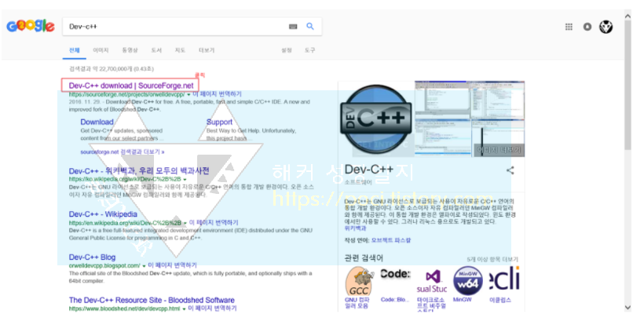644x325 pixels.
Task: Open the Support sitelink
Action: point(219,122)
